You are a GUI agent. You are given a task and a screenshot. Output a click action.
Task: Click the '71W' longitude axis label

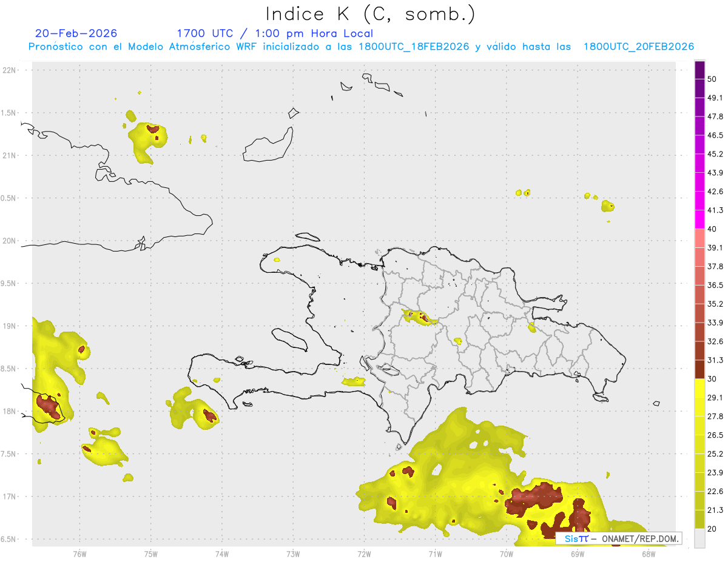pos(435,554)
